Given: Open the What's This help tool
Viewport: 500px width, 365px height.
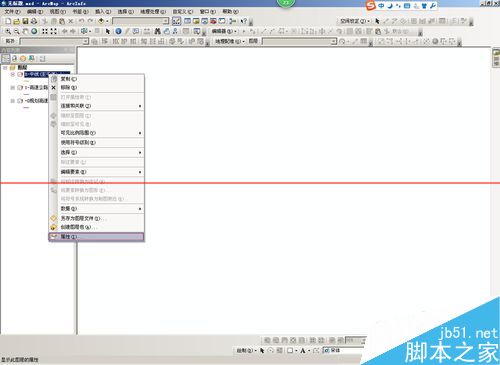Looking at the screenshot, I should [x=244, y=21].
